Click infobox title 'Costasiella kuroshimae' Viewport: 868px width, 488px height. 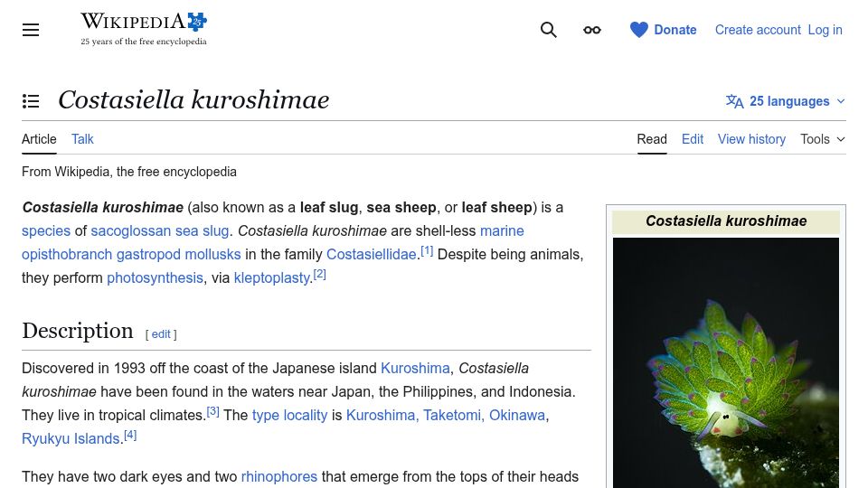(726, 221)
